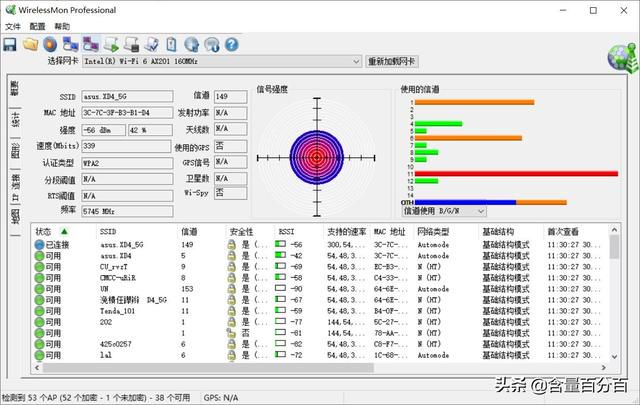Click the orange channel 1 usage bar

pyautogui.click(x=474, y=102)
